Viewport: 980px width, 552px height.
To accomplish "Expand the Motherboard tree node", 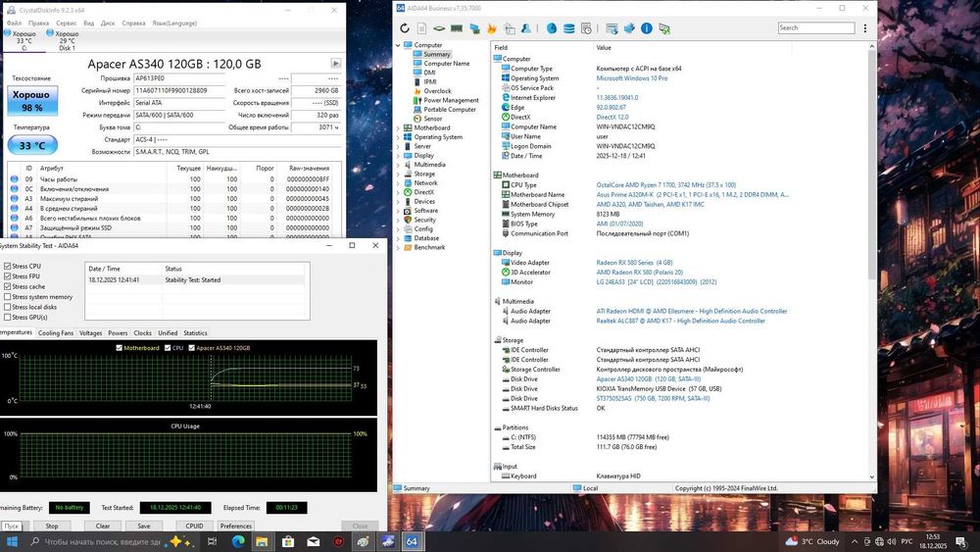I will click(398, 127).
